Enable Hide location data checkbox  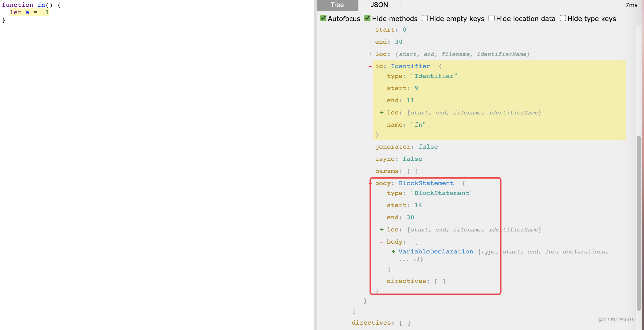[491, 18]
